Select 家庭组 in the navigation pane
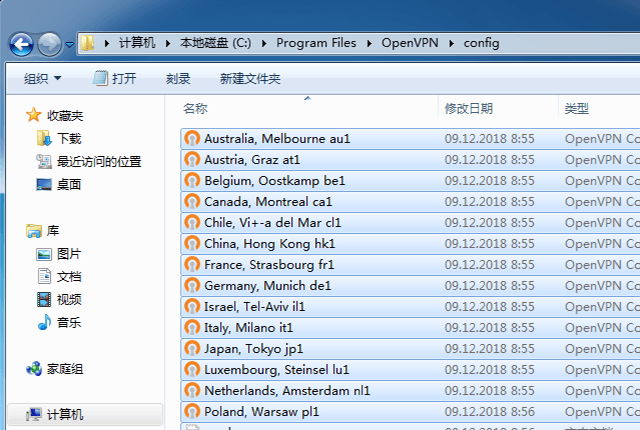The image size is (640, 430). tap(65, 369)
